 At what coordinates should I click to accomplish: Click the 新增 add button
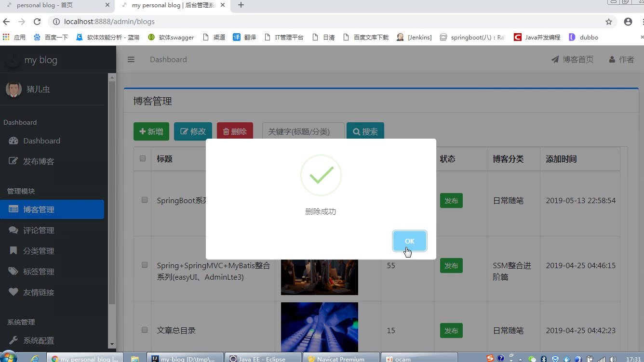151,131
